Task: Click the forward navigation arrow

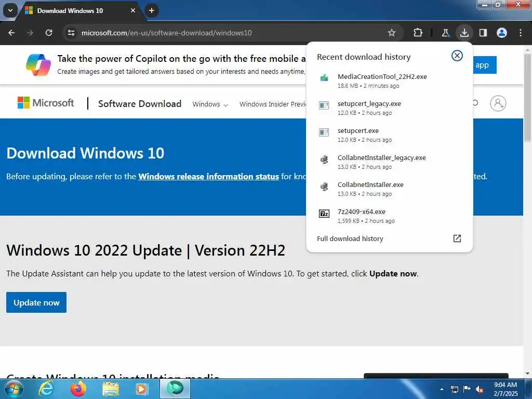Action: pyautogui.click(x=30, y=33)
